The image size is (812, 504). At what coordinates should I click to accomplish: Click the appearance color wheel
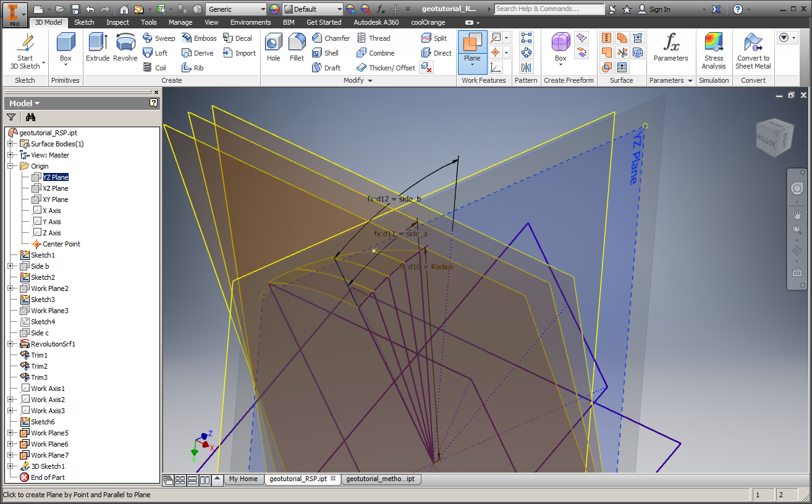click(274, 9)
